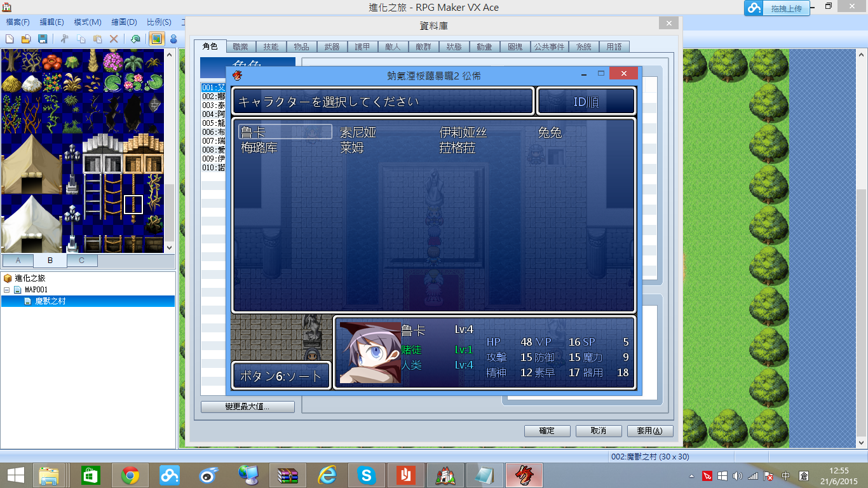Open the 模式(M) menu
Image resolution: width=868 pixels, height=488 pixels.
pyautogui.click(x=88, y=22)
